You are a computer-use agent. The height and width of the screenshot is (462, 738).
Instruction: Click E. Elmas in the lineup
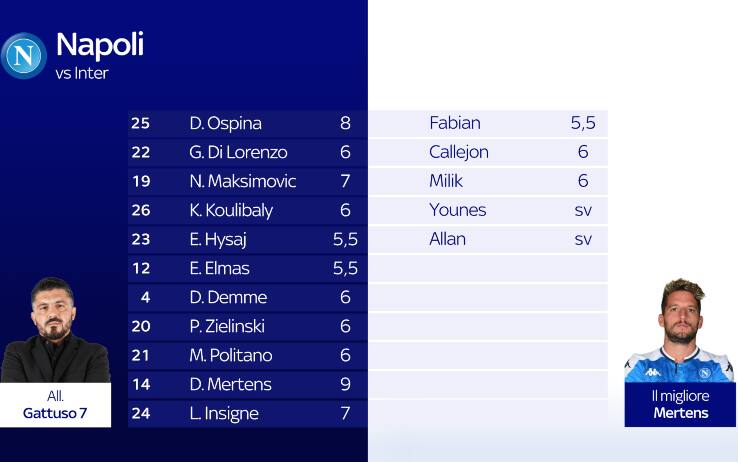point(219,268)
